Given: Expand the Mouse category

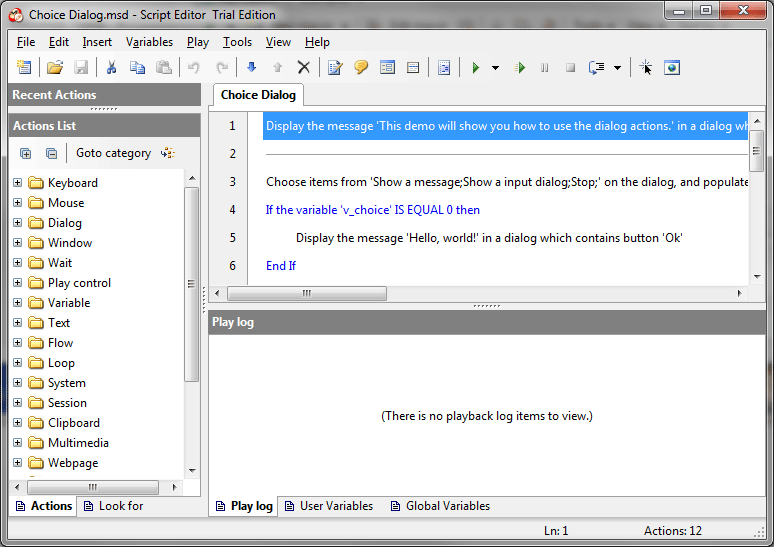Looking at the screenshot, I should 18,202.
